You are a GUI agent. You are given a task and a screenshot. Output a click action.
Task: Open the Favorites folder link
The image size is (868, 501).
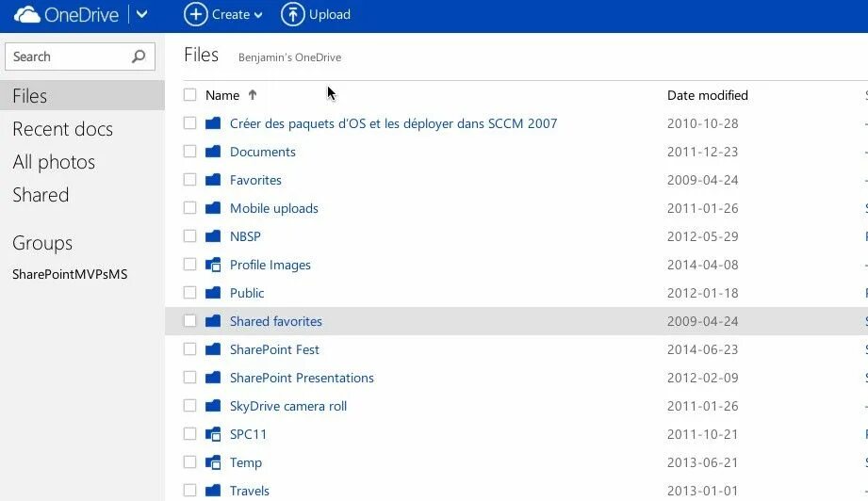[255, 180]
